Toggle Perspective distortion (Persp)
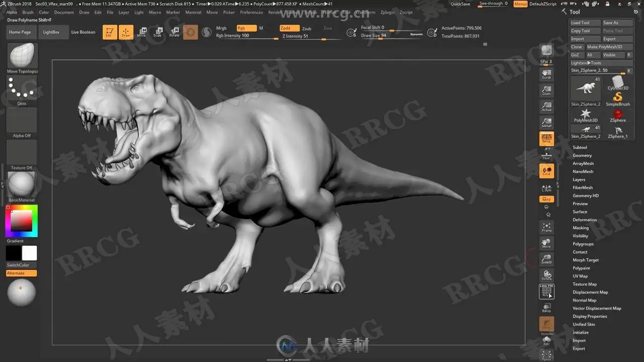The width and height of the screenshot is (644, 362). [546, 139]
